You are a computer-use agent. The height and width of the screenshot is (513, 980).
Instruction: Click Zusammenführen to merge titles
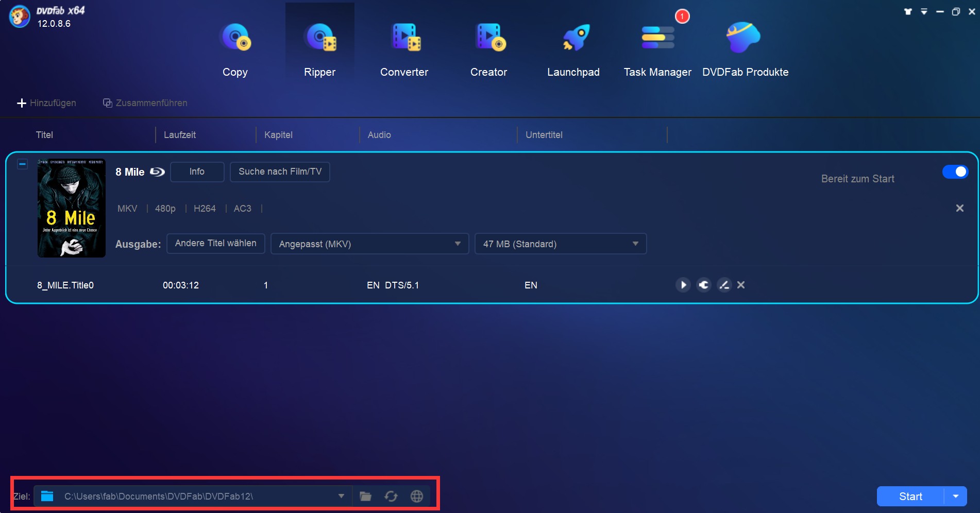pyautogui.click(x=145, y=103)
